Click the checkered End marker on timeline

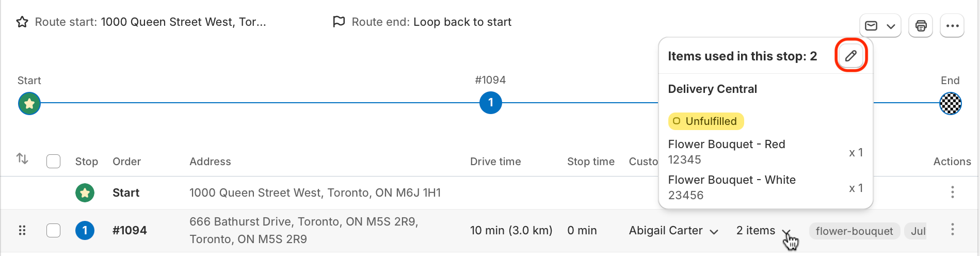coord(950,103)
